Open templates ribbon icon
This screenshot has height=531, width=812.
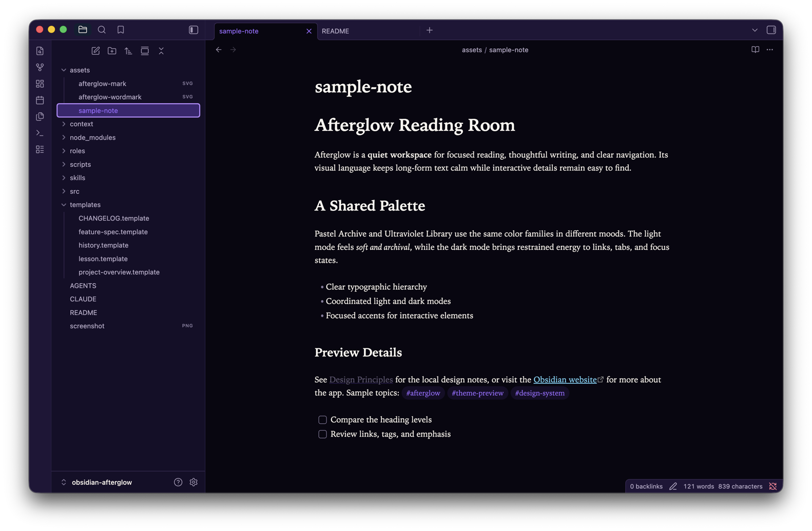pos(40,116)
